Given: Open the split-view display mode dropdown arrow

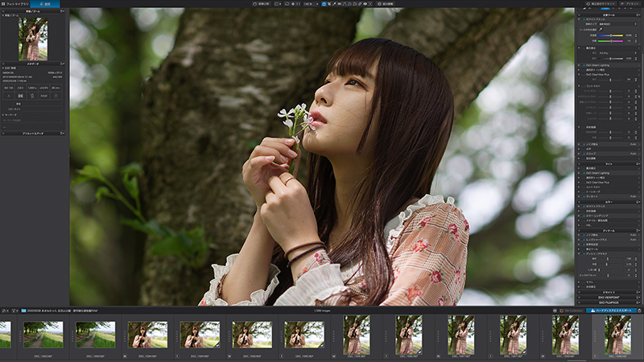Looking at the screenshot, I should (279, 4).
